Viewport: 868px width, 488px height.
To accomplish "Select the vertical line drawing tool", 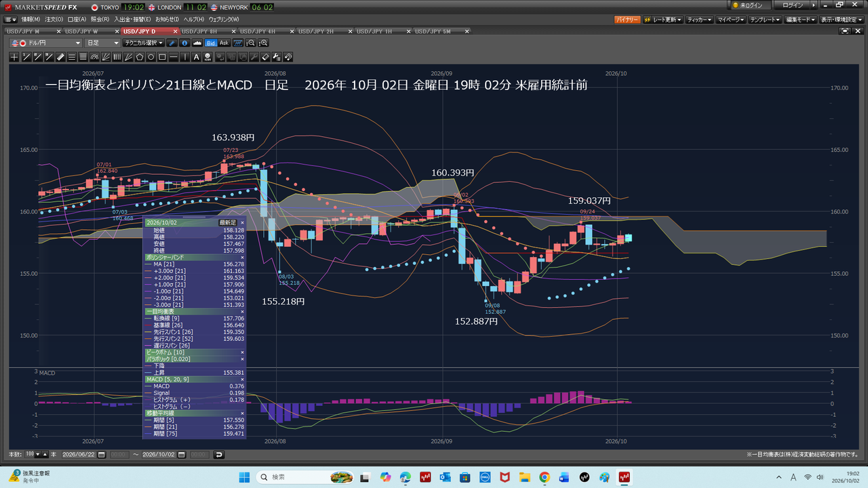I will pos(185,57).
